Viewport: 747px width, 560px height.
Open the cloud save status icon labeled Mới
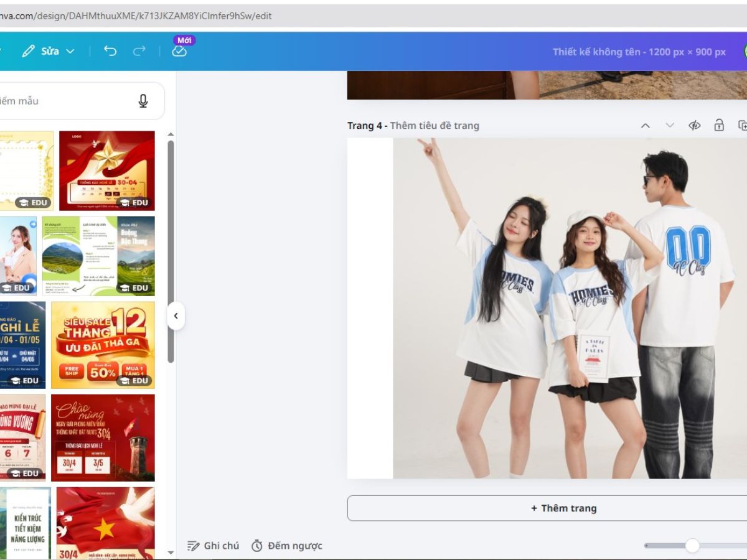click(179, 51)
